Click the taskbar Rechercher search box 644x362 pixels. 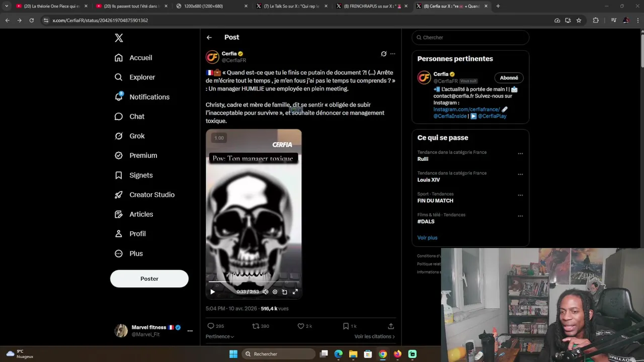click(x=279, y=354)
